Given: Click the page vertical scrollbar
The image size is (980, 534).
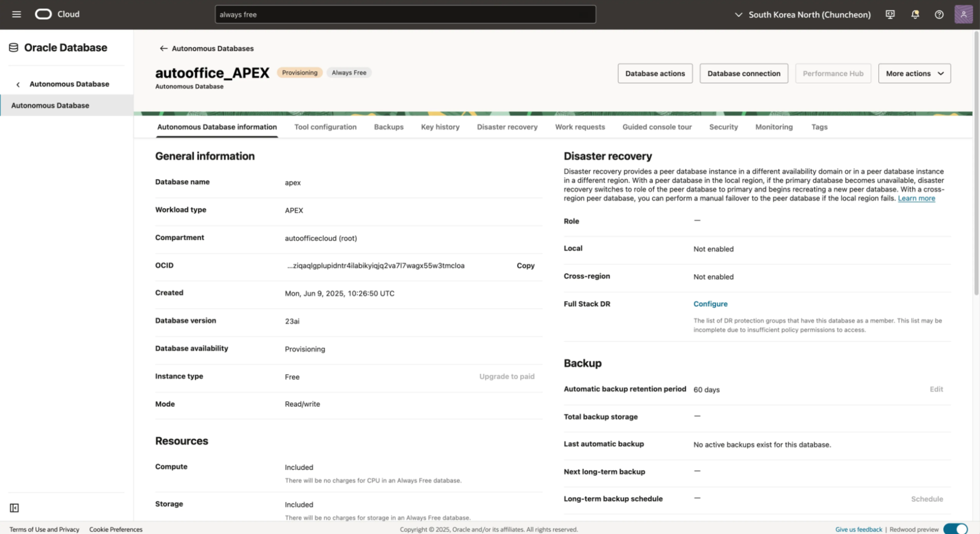Looking at the screenshot, I should point(976,163).
